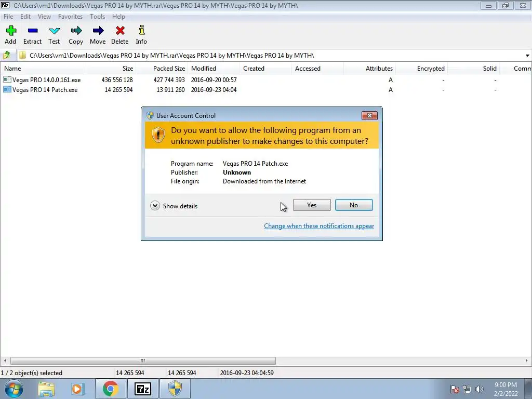Click the volume speaker tray icon
Screen dimensions: 532x399
(x=479, y=389)
